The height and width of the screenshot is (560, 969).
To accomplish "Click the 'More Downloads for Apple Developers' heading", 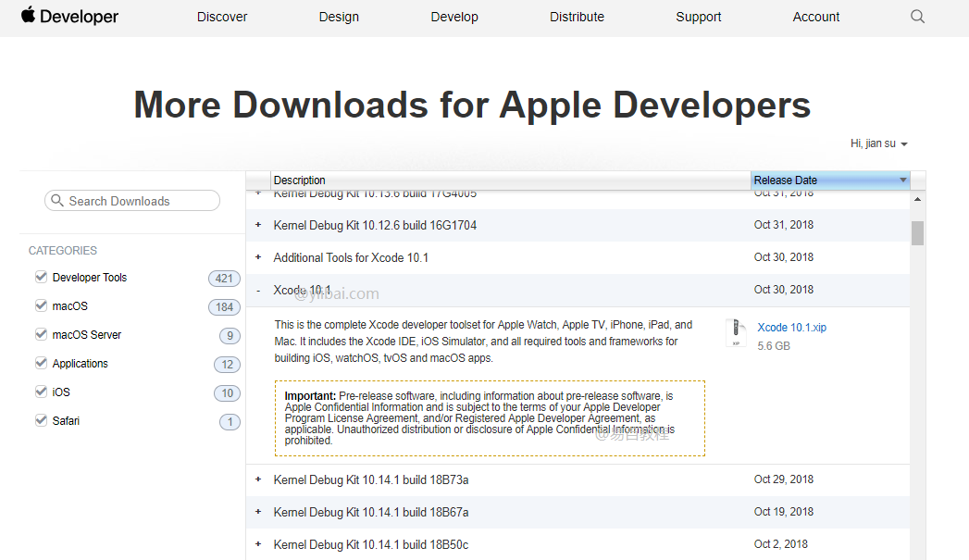I will click(x=472, y=105).
